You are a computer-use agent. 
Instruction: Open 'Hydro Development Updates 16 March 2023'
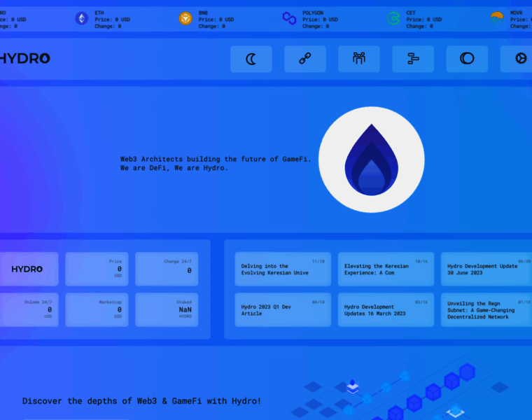(x=386, y=309)
